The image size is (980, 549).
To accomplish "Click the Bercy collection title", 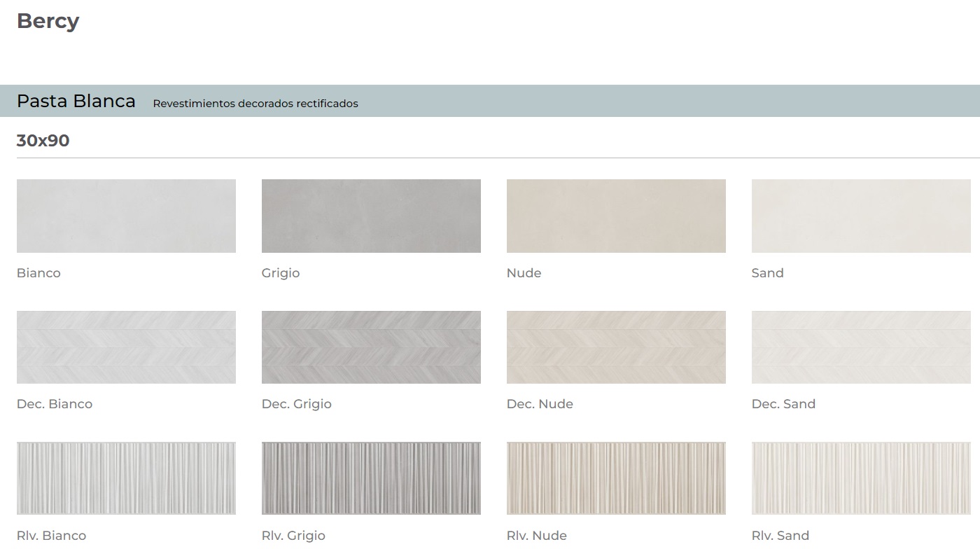I will [48, 21].
